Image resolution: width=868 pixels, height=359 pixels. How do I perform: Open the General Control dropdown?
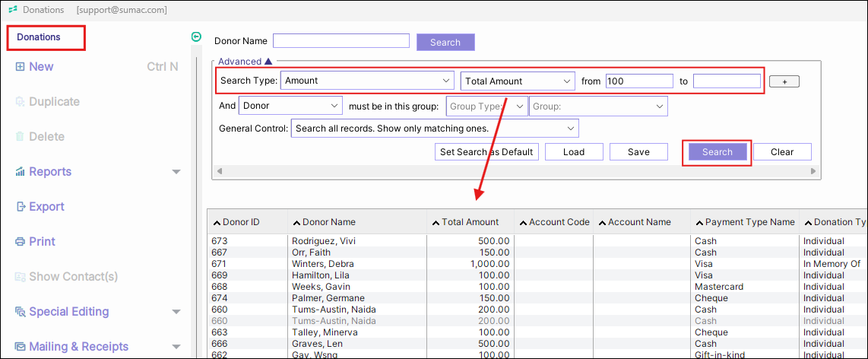tap(570, 129)
